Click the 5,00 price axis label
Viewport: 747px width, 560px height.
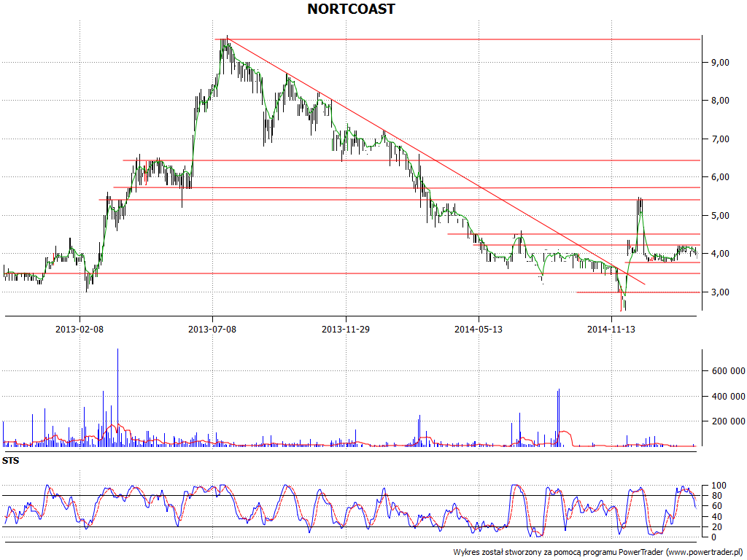720,216
